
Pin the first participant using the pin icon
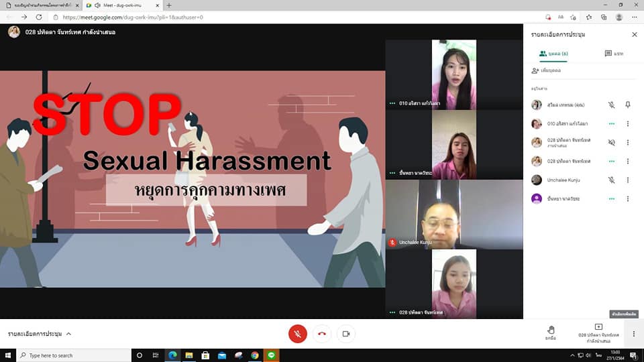628,105
